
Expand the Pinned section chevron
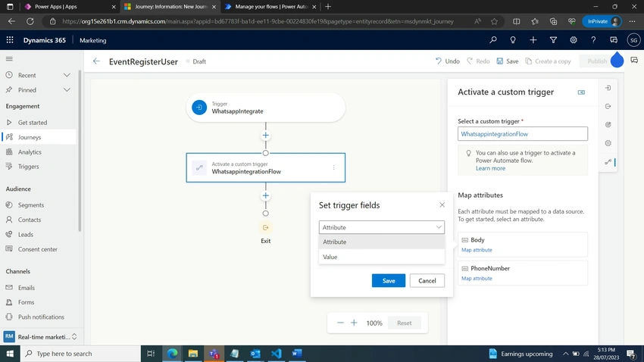[x=67, y=90]
